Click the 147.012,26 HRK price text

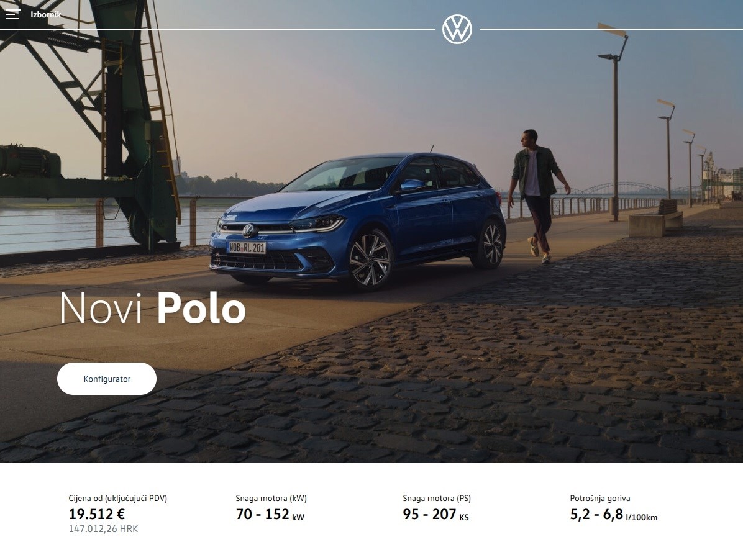[x=103, y=529]
